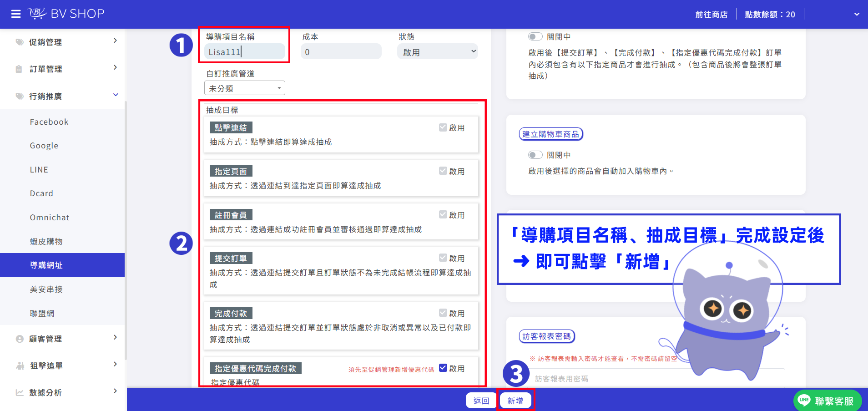The width and height of the screenshot is (868, 411).
Task: Open the 自訂推廣管道 未分類 dropdown
Action: tap(245, 88)
